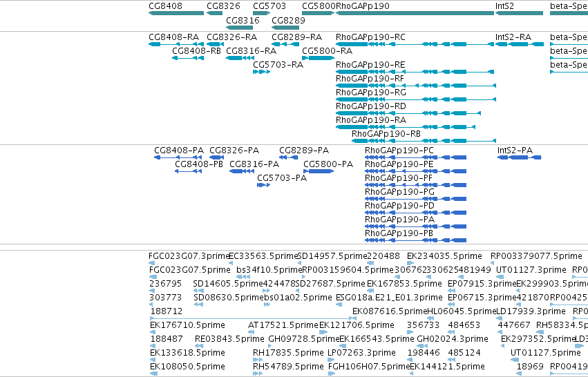Screen dimensions: 588x377
Task: Click the LP07263.3prime label
Action: point(361,353)
